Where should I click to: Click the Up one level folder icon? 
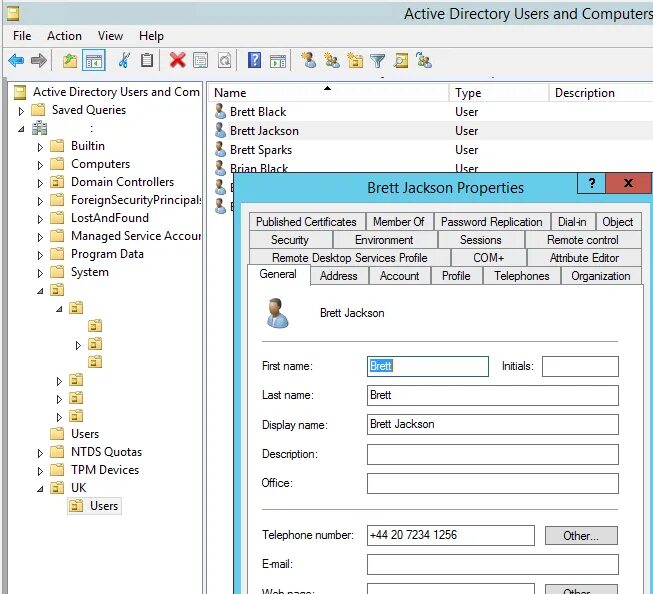(x=70, y=61)
